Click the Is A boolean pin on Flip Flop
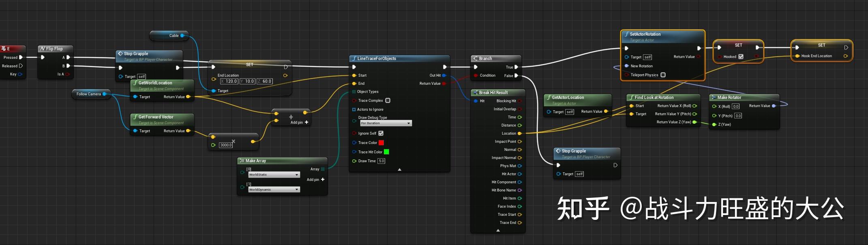868x245 pixels. point(68,74)
